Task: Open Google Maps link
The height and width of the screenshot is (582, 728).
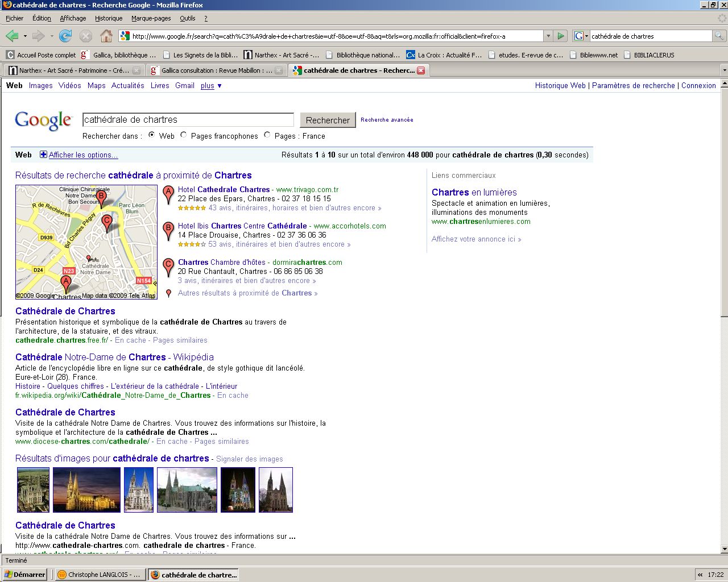Action: (x=97, y=86)
